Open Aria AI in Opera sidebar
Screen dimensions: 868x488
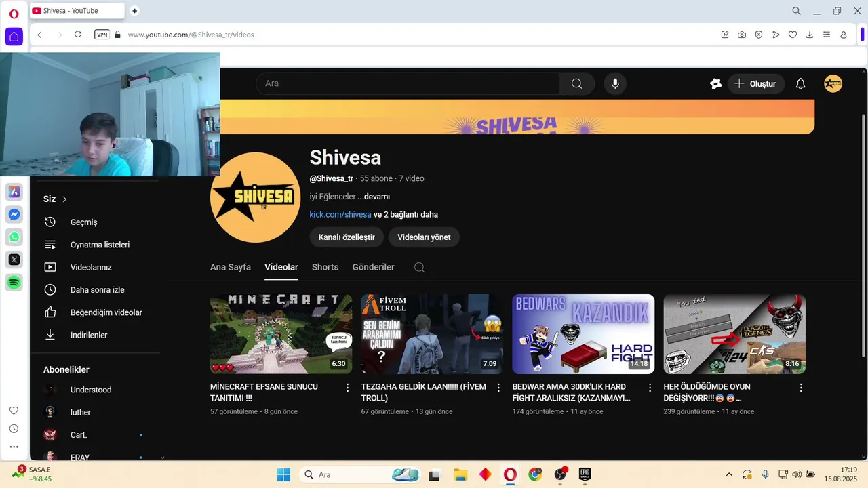pos(14,192)
